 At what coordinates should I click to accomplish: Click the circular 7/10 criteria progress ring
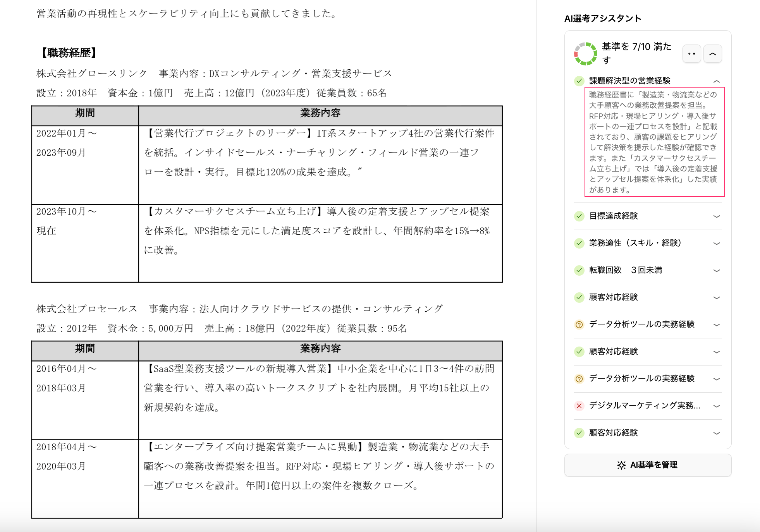tap(585, 54)
